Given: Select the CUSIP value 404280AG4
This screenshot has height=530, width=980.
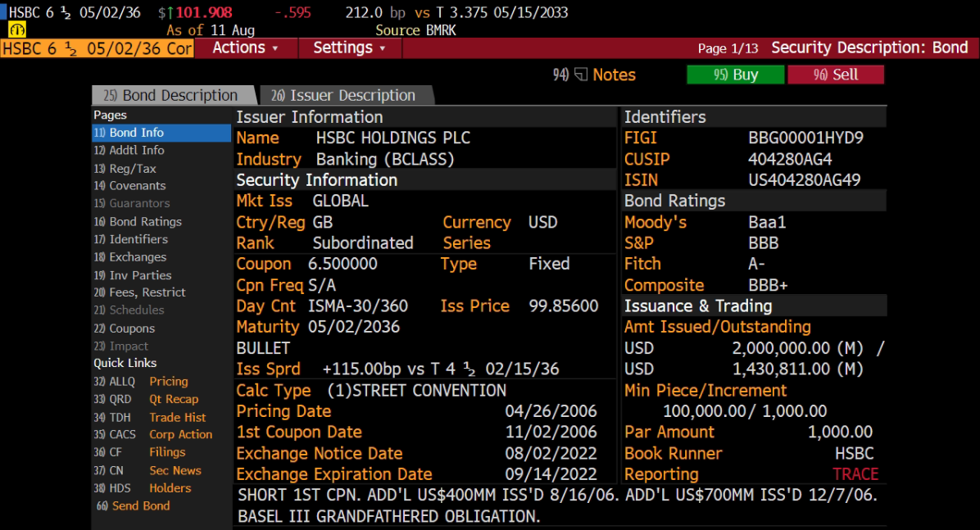Looking at the screenshot, I should click(x=790, y=159).
